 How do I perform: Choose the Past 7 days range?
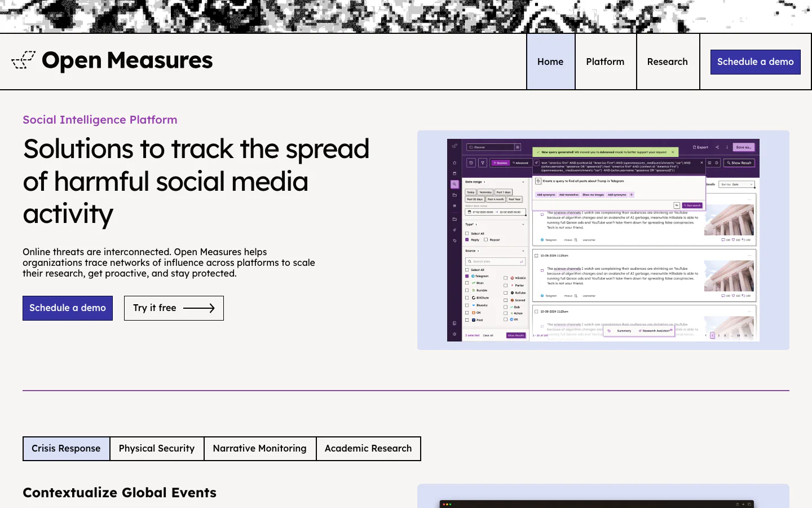504,192
